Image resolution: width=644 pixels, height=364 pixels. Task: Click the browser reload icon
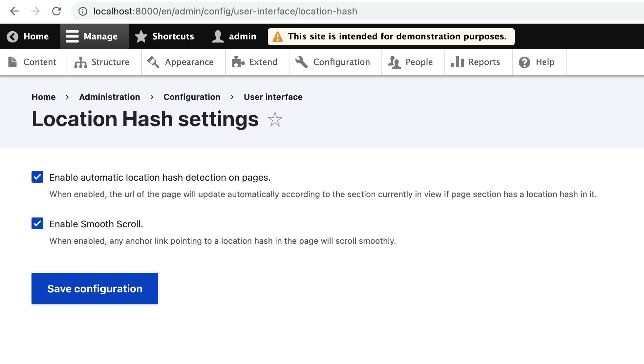coord(57,11)
